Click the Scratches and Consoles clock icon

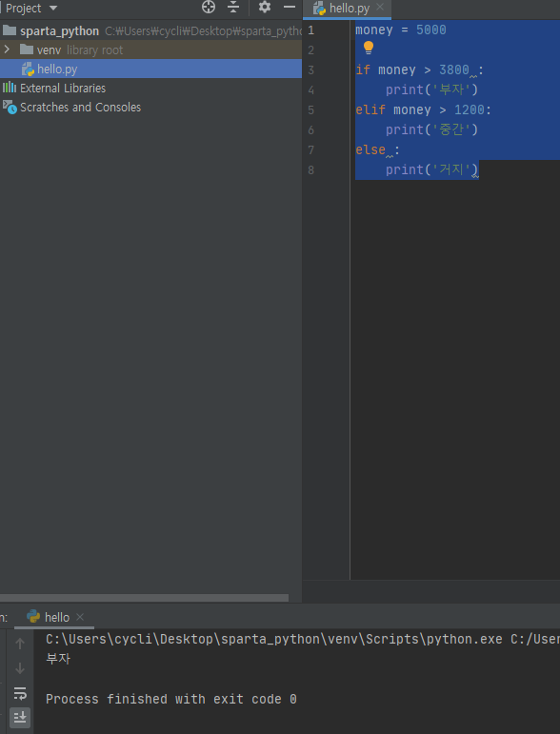pyautogui.click(x=10, y=108)
